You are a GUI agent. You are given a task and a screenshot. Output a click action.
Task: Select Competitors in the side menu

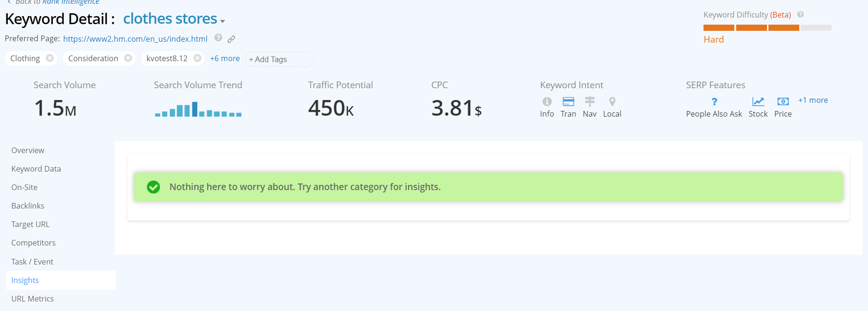point(34,243)
